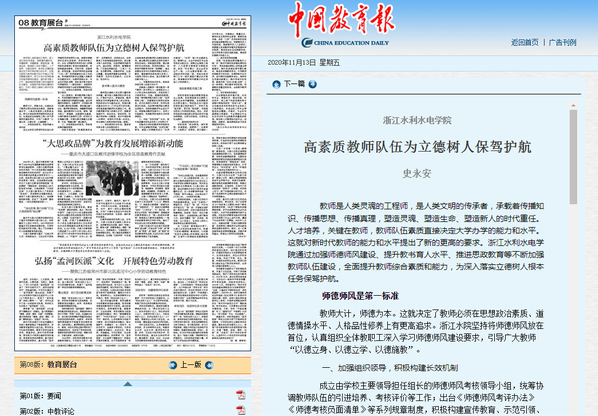This screenshot has height=416, width=598.
Task: Go to 上一版 previous page
Action: [190, 365]
